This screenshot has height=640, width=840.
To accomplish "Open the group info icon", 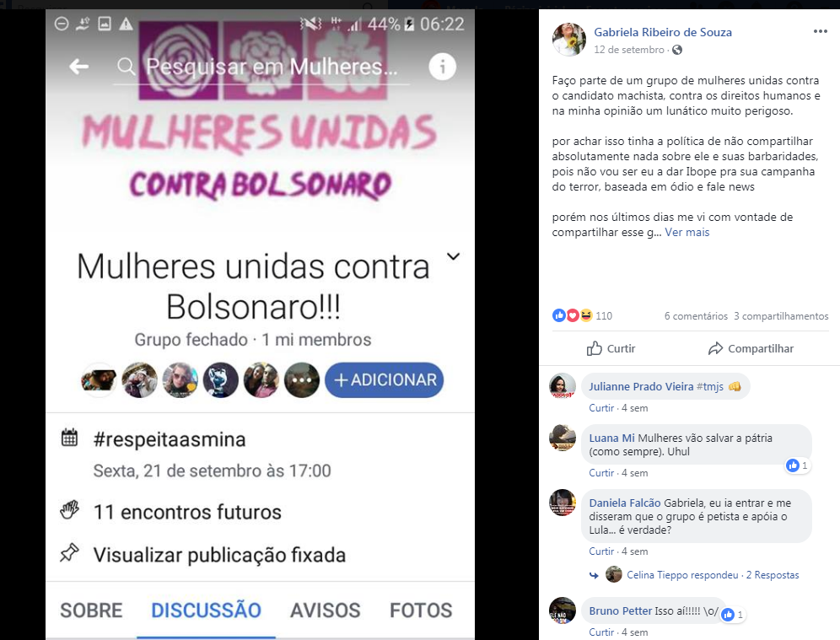I will click(x=443, y=67).
